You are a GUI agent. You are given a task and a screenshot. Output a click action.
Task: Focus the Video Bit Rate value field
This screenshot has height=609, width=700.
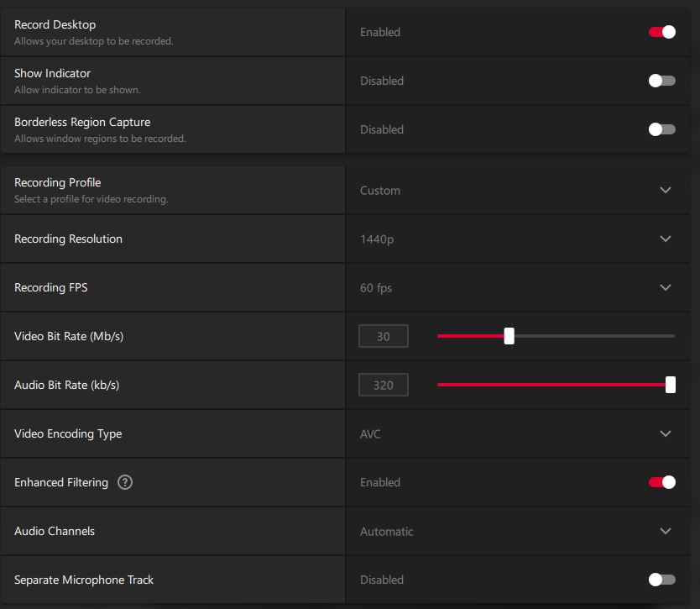(384, 337)
